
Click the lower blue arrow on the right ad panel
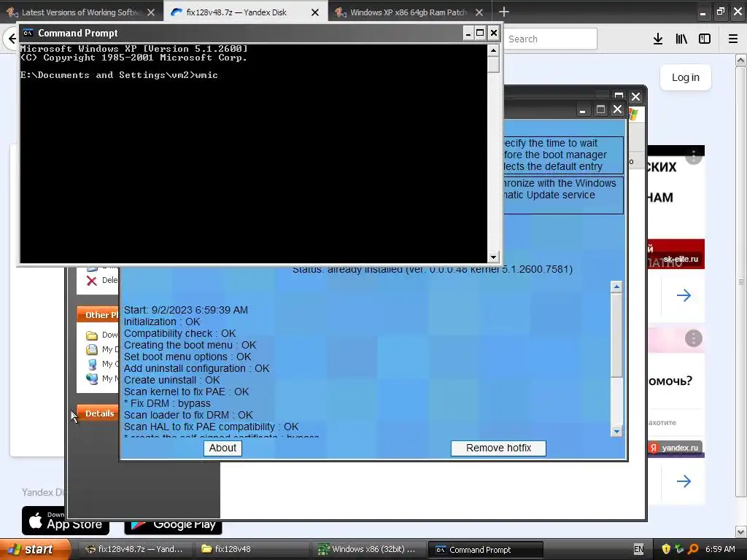coord(684,481)
